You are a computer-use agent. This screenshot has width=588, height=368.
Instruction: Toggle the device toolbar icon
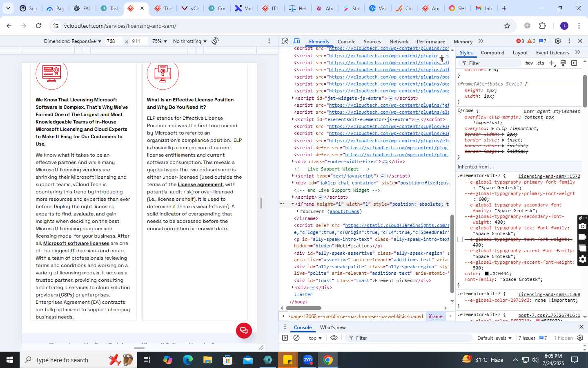coord(297,41)
